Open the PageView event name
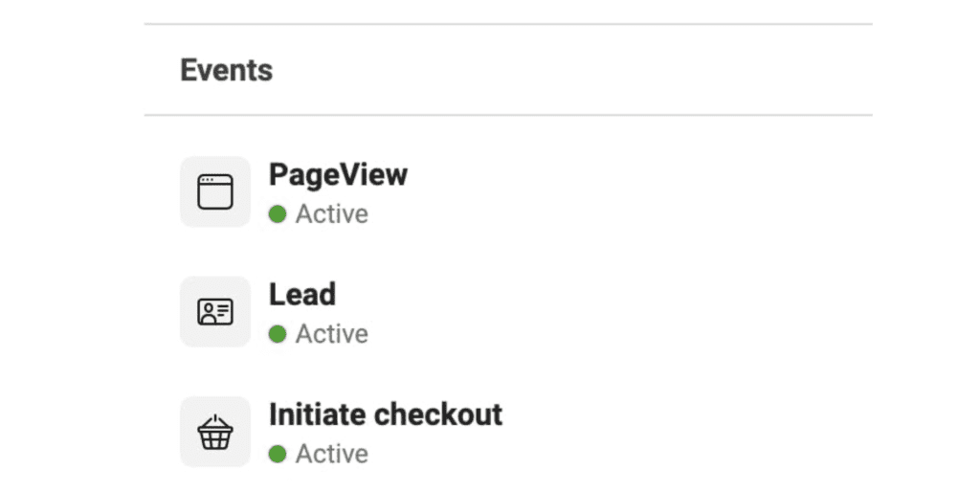 338,175
